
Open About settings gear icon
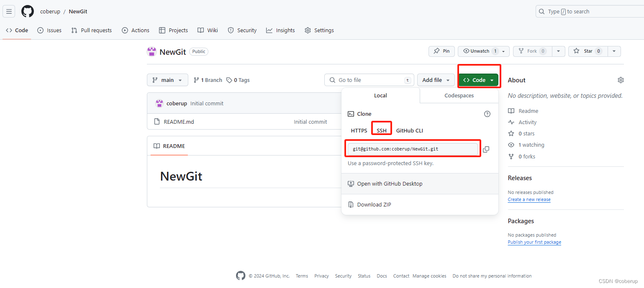(621, 80)
